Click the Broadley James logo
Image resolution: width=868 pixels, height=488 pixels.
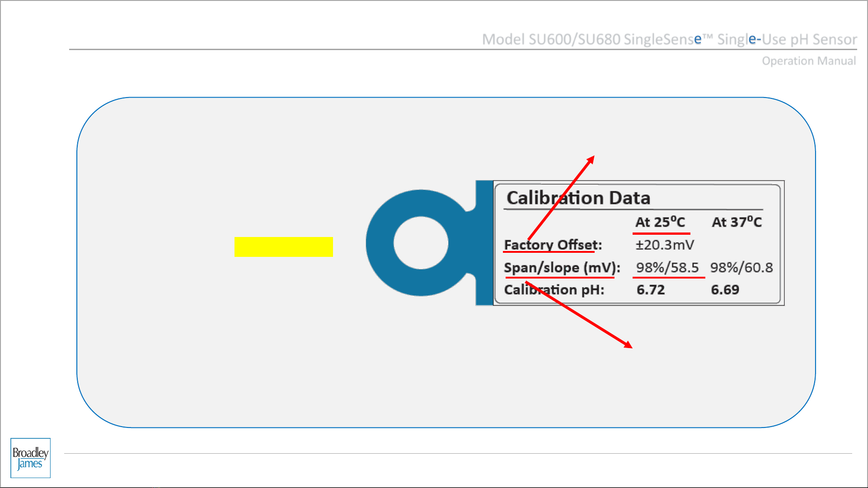click(x=30, y=458)
